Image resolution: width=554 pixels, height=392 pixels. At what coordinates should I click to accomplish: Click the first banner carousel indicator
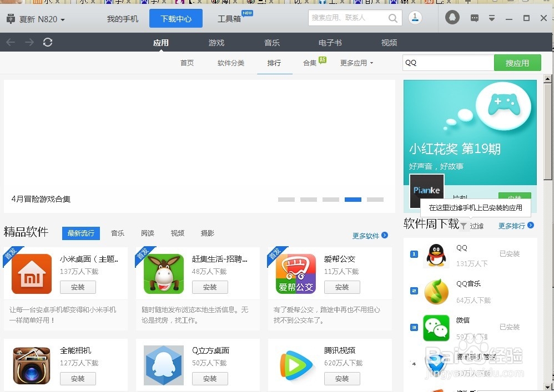point(286,200)
